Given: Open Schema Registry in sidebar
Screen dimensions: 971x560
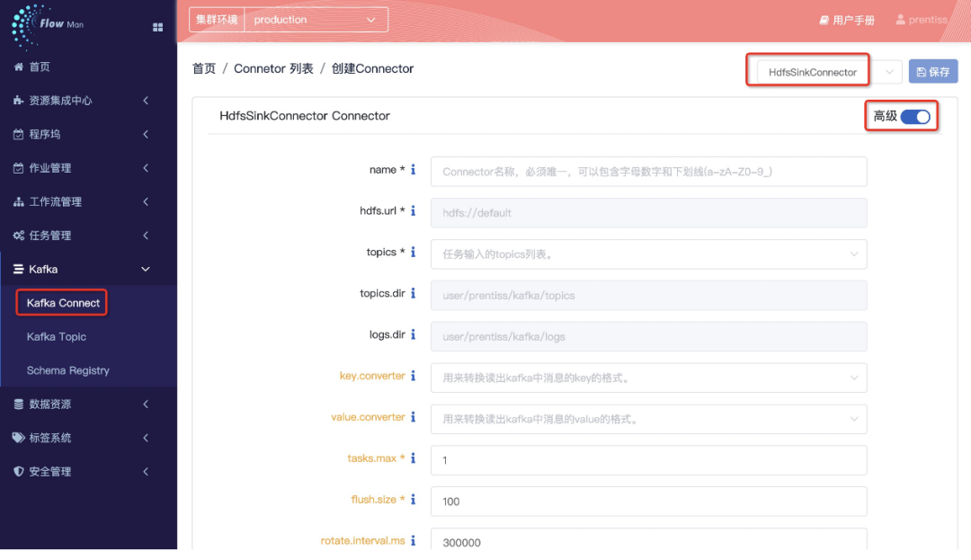Looking at the screenshot, I should pyautogui.click(x=68, y=370).
